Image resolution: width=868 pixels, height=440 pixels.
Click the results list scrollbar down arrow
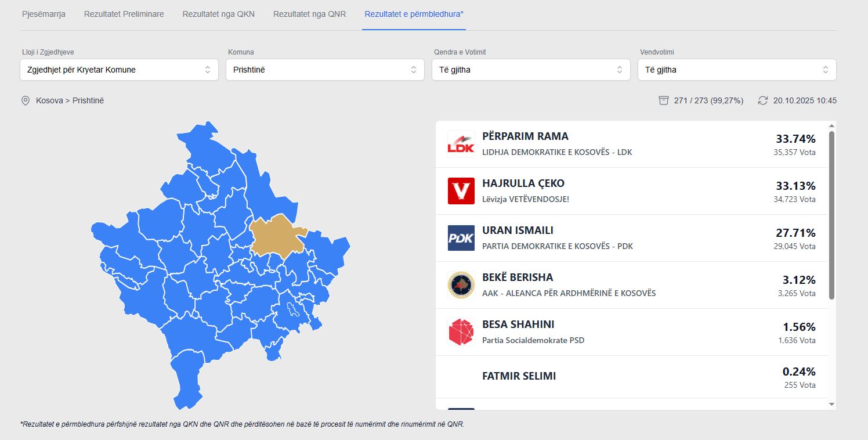click(831, 404)
